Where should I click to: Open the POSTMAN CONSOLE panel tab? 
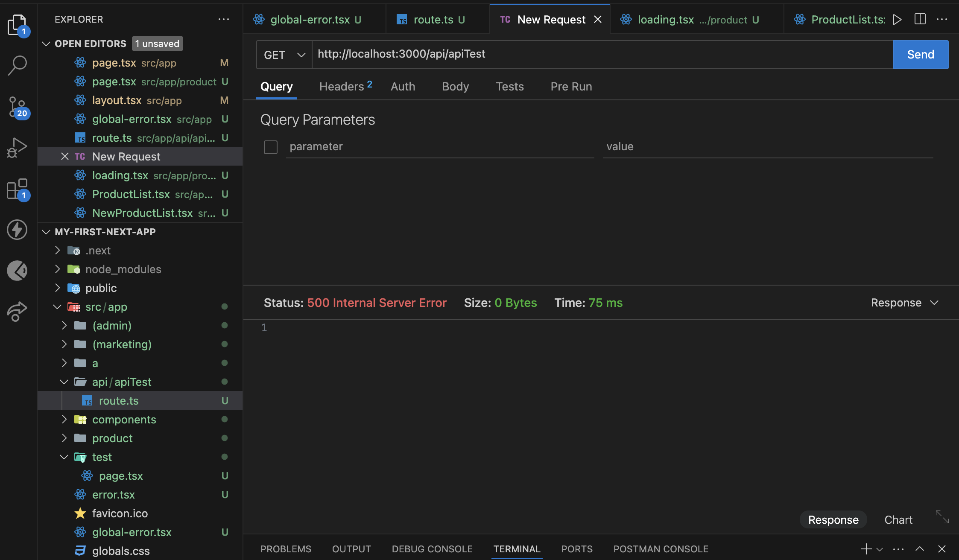coord(661,549)
